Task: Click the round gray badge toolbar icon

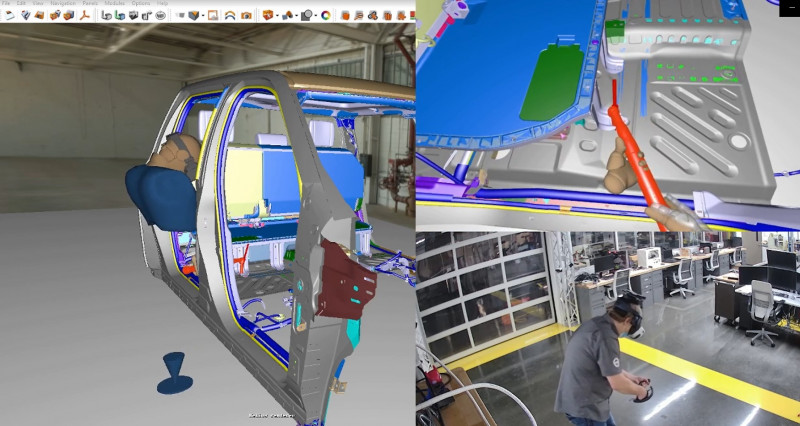Action: 160,15
